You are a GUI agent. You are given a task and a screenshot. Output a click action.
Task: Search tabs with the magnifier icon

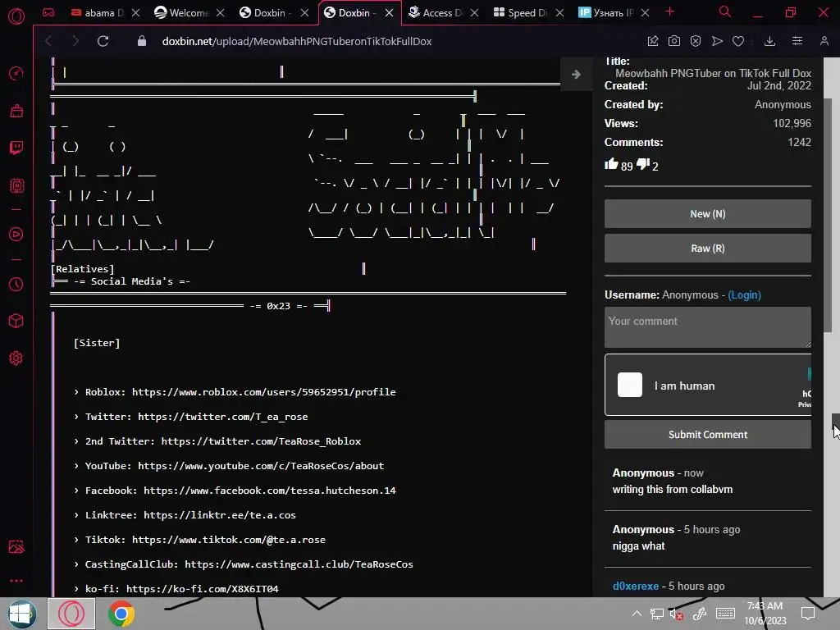pyautogui.click(x=725, y=11)
